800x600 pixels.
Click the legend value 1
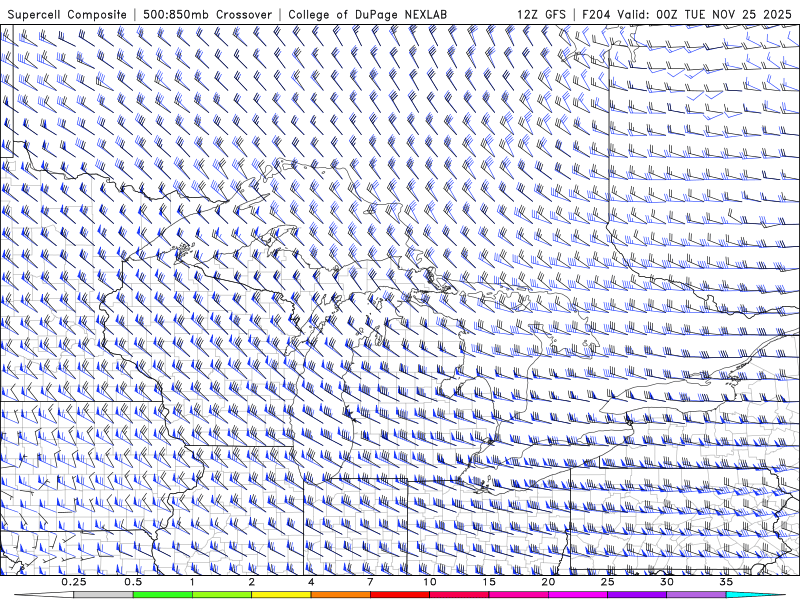pos(192,582)
